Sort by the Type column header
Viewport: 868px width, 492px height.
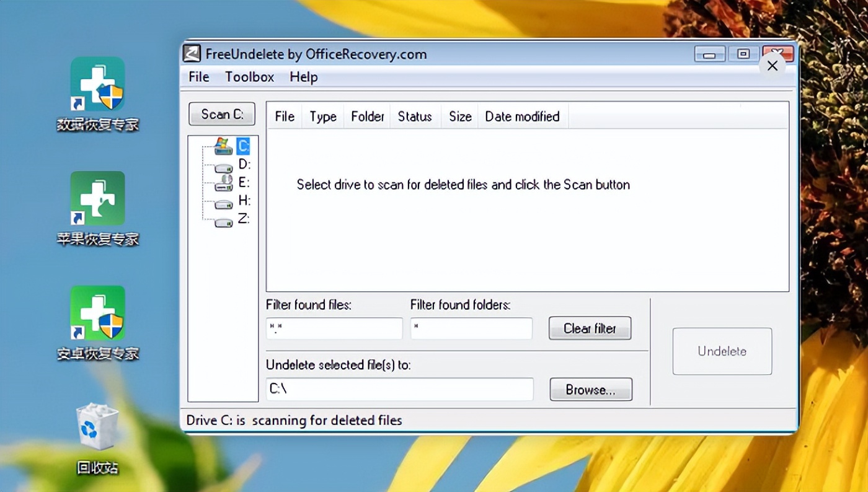pyautogui.click(x=323, y=116)
